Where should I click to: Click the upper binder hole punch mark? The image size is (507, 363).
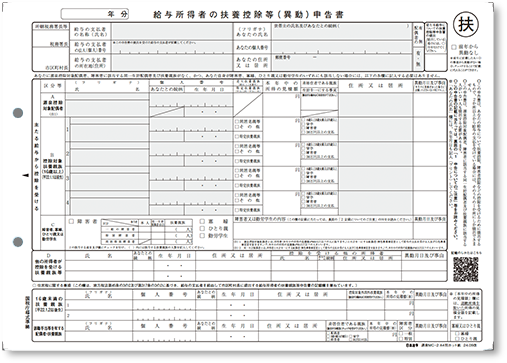[x=18, y=113]
